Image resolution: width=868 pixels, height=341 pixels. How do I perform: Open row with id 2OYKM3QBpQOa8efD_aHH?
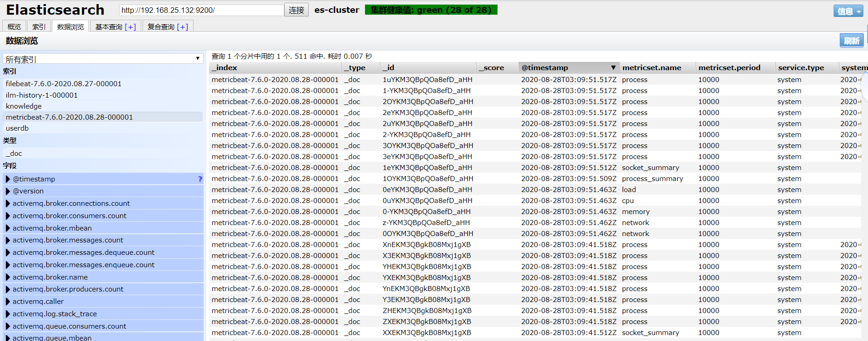[428, 102]
